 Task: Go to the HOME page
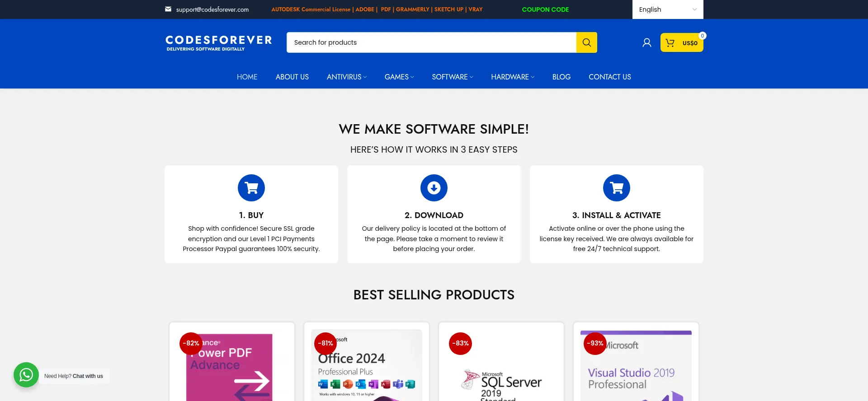pos(247,77)
